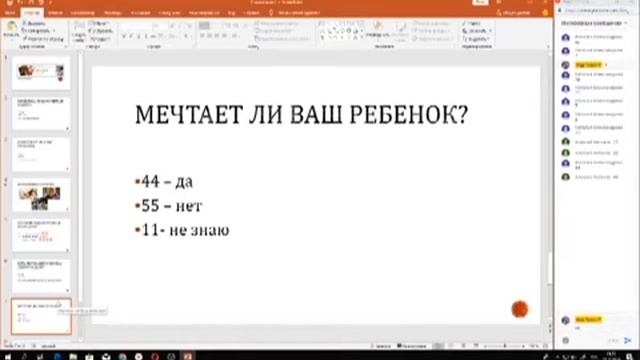Click the Tell Me search field text
This screenshot has width=640, height=360.
[298, 13]
